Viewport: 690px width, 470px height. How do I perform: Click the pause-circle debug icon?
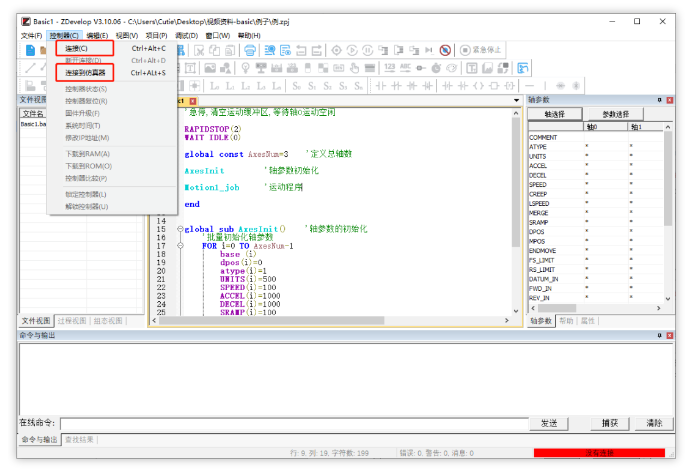click(367, 50)
